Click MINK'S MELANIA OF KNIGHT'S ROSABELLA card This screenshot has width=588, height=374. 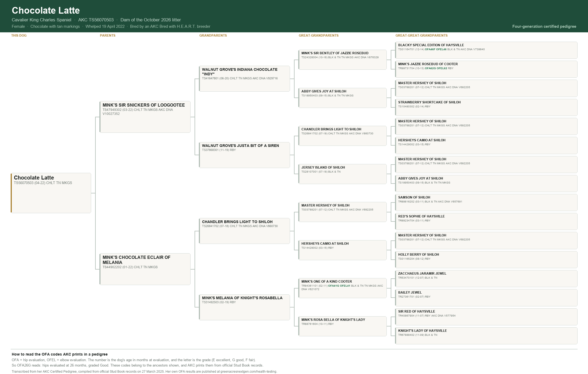(244, 307)
